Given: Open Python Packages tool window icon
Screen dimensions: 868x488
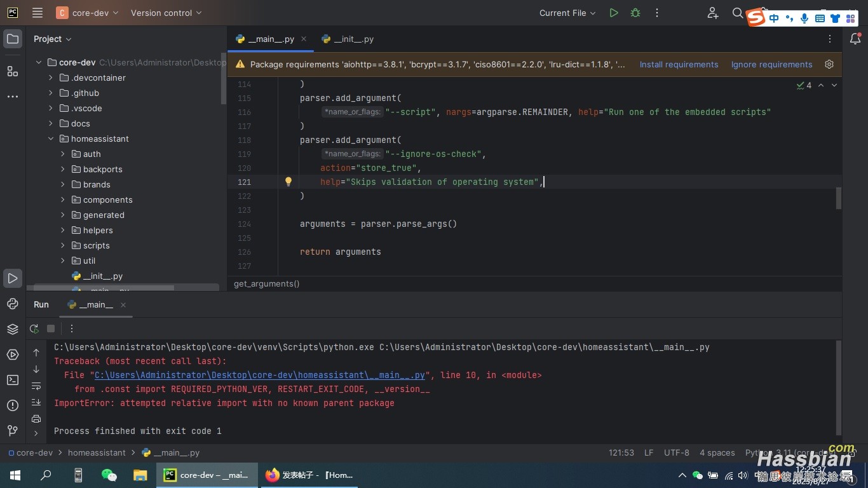Looking at the screenshot, I should (13, 304).
